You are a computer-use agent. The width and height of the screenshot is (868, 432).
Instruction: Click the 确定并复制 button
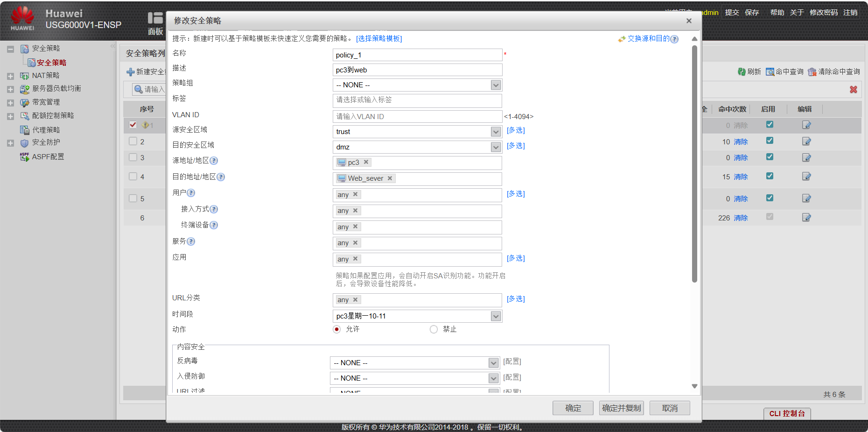tap(622, 408)
